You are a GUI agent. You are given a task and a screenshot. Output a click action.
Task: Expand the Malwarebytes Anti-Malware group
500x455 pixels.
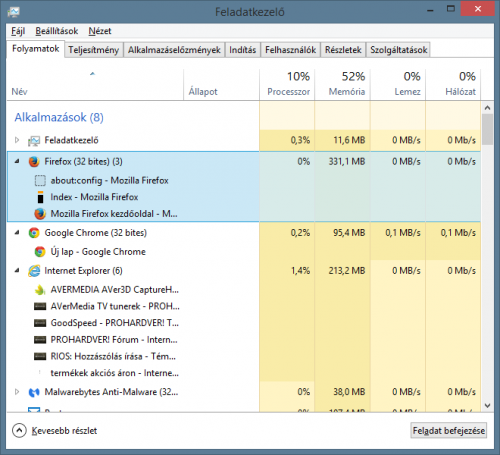[17, 392]
